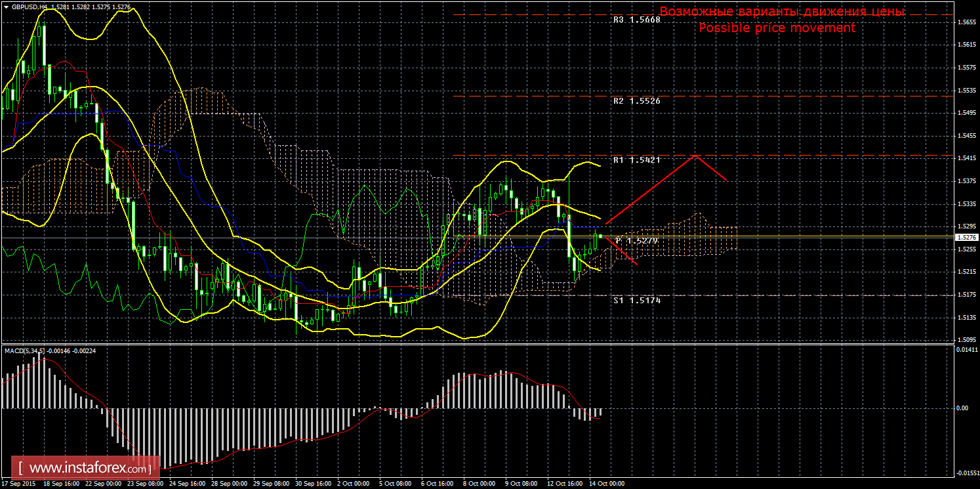This screenshot has width=980, height=489.
Task: Click the peak of red forecast arrow
Action: pos(695,156)
